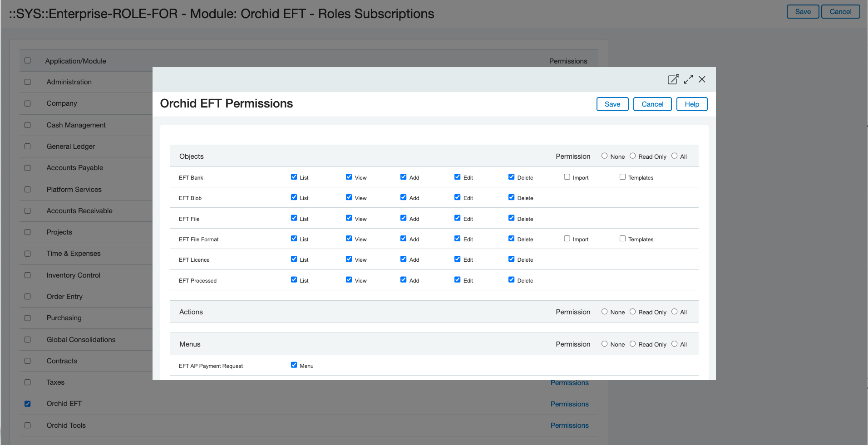Untick the Orchid EFT module checkbox
868x445 pixels.
[28, 404]
